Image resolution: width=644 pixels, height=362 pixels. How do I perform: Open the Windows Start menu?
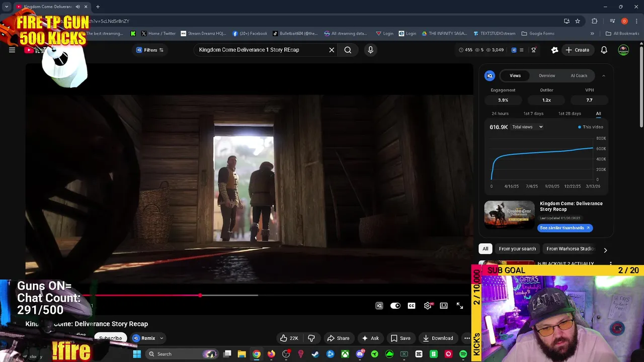[137, 354]
